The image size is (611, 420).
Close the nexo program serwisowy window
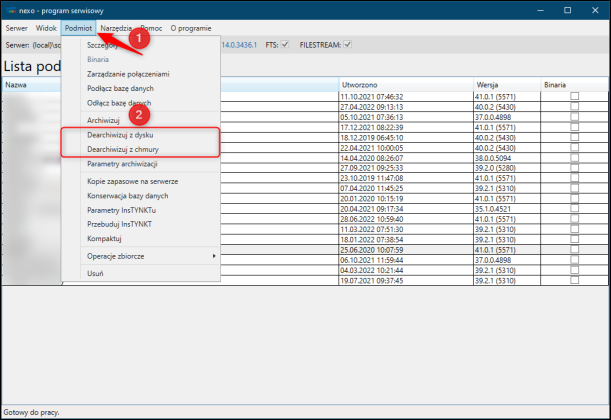coord(595,11)
